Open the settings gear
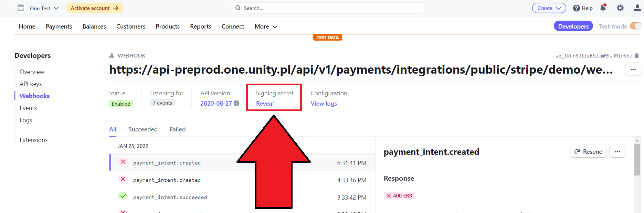The height and width of the screenshot is (213, 644). [620, 8]
